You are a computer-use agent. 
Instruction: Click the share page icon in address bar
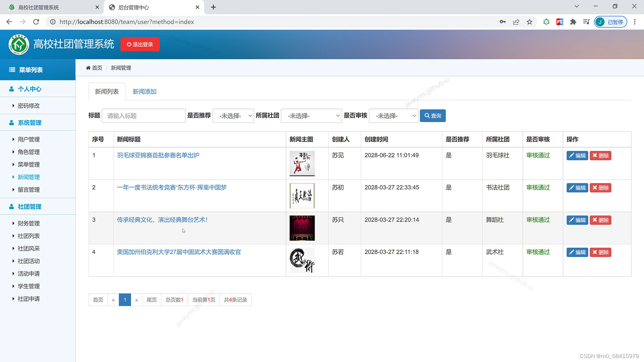coord(516,22)
